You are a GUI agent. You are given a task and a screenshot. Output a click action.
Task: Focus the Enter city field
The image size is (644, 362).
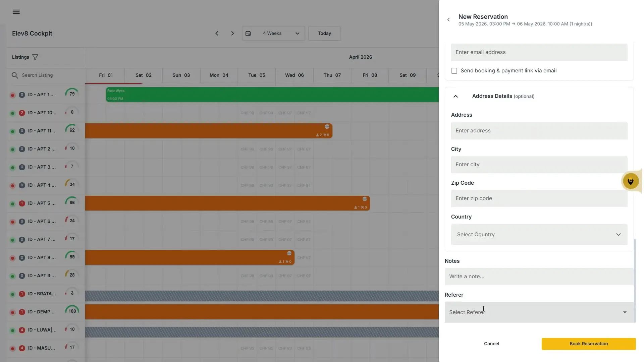(x=539, y=165)
